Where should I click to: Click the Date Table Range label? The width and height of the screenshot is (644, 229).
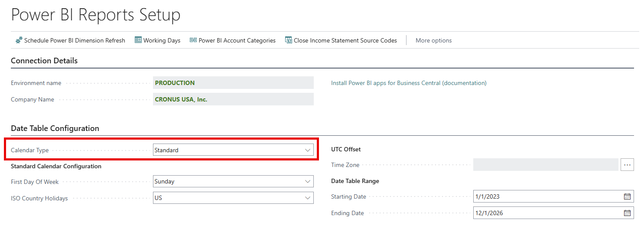[355, 181]
